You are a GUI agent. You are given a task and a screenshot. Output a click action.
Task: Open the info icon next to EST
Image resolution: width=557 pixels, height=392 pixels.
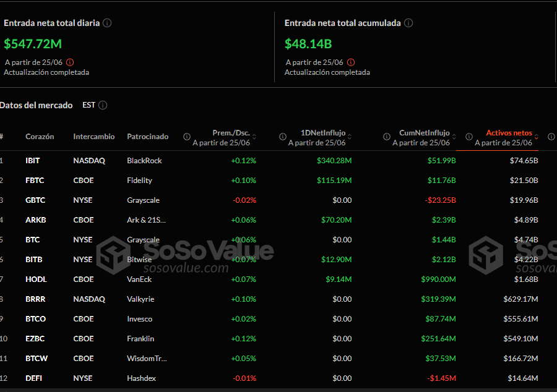(103, 105)
